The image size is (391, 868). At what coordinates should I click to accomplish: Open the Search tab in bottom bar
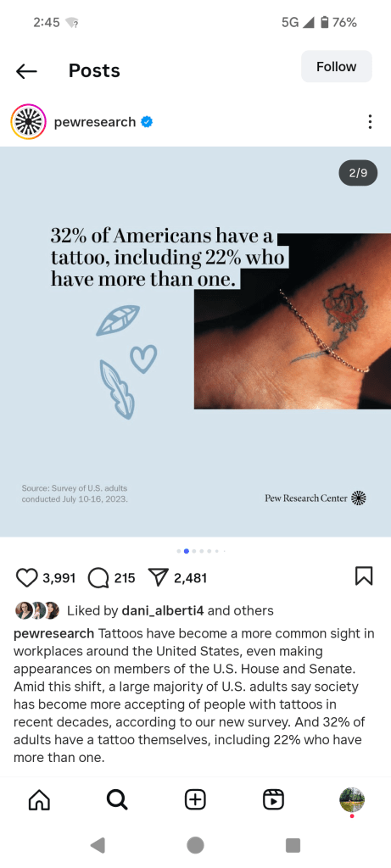pos(117,800)
